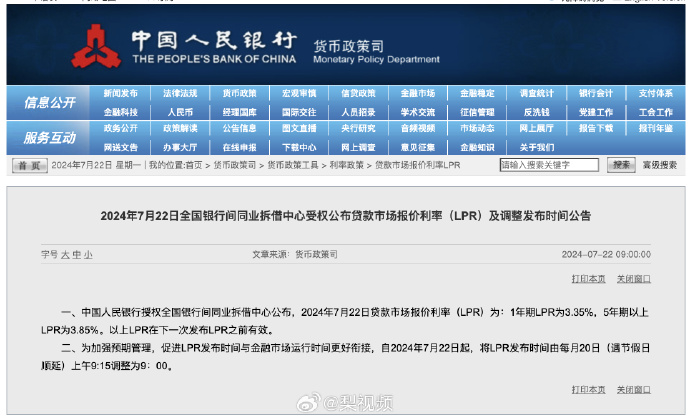Screen dimensions: 690x419
Task: Open the 高级搜索 advanced search link
Action: point(659,165)
